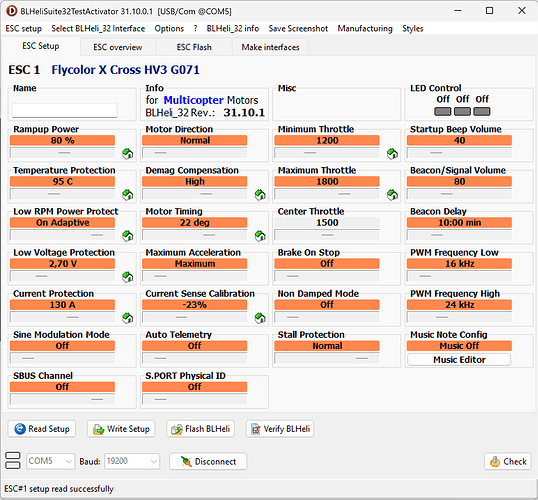Open BLHeli_32 info menu
Screen dimensions: 538x500
pyautogui.click(x=233, y=28)
